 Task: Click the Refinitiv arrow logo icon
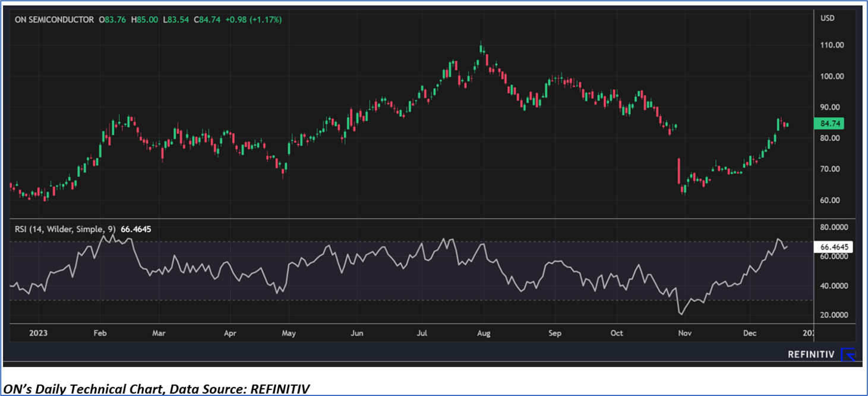(848, 354)
